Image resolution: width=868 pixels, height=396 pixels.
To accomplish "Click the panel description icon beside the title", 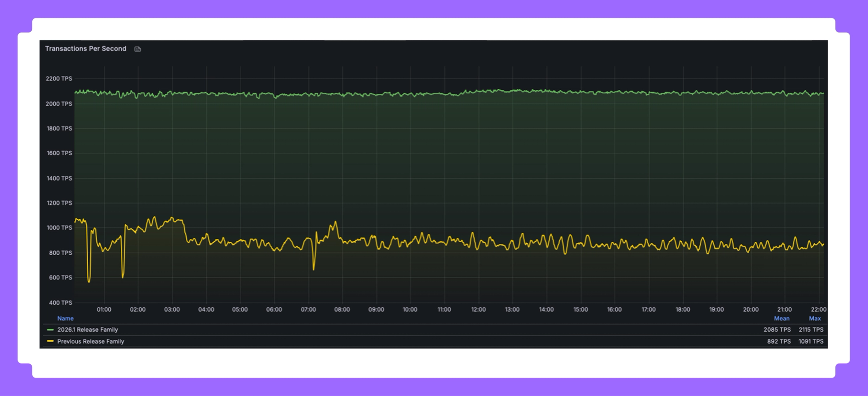I will [x=138, y=49].
